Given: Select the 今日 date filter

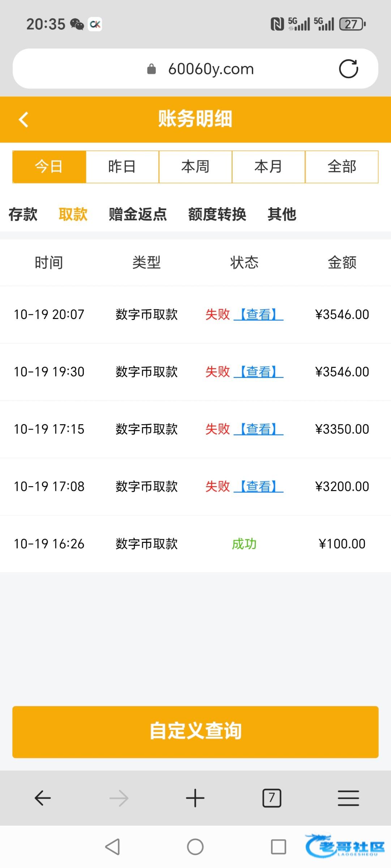Looking at the screenshot, I should pyautogui.click(x=49, y=167).
